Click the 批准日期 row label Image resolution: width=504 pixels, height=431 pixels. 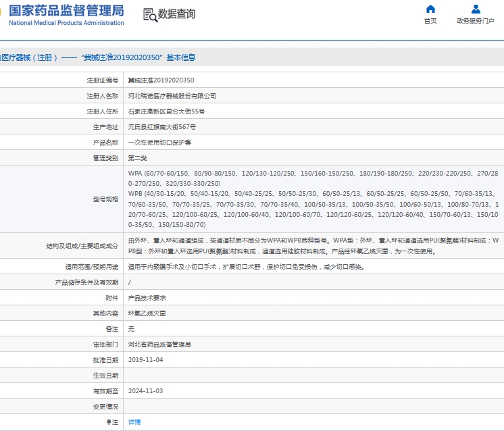(106, 360)
